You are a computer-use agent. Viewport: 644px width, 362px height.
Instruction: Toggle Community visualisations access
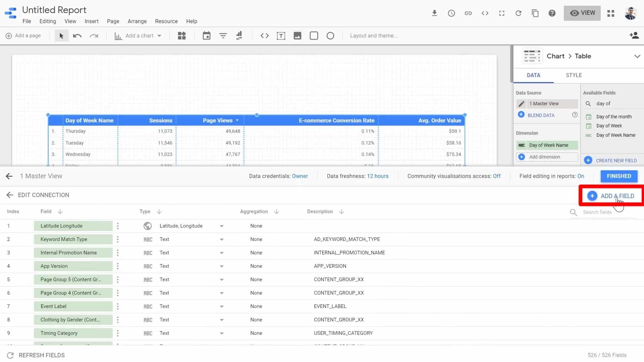point(497,176)
